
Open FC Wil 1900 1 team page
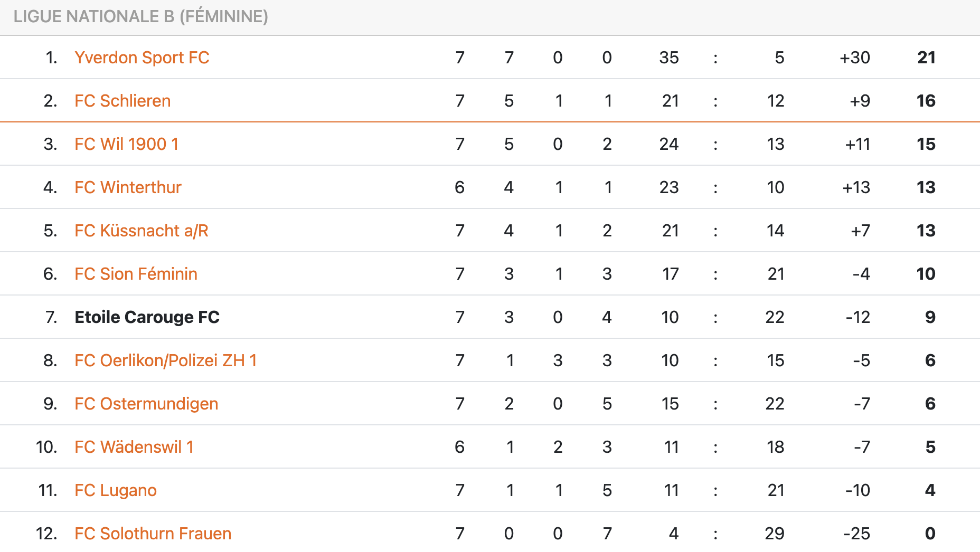coord(126,144)
